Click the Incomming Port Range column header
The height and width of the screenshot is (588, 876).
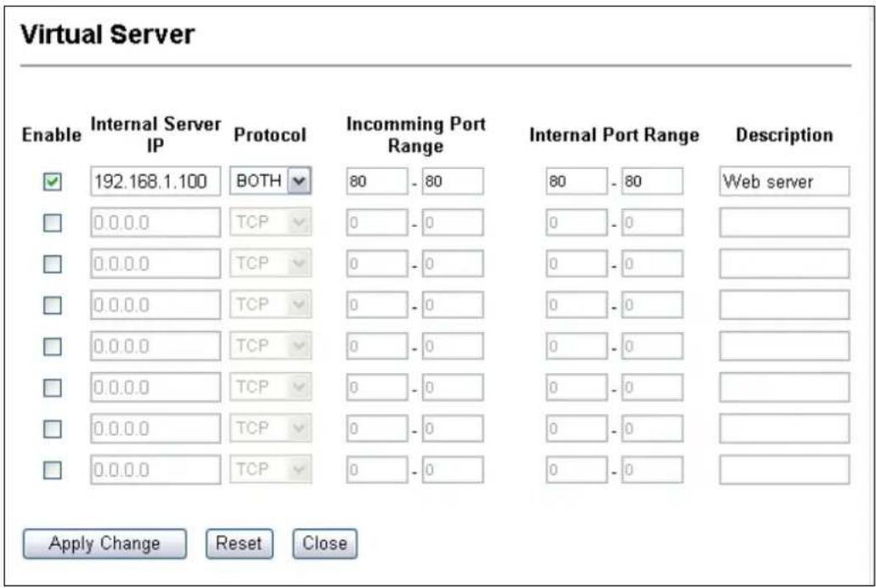415,134
